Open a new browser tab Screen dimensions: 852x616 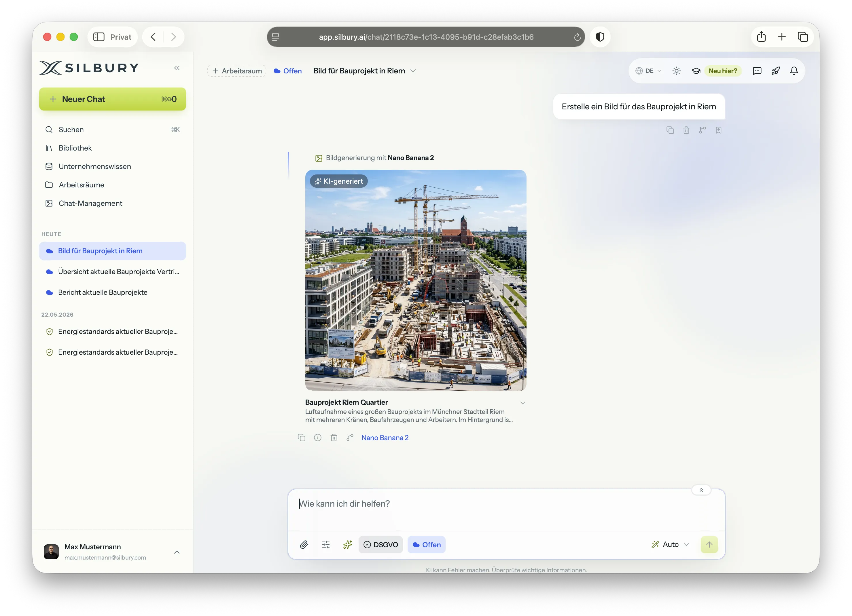point(782,37)
